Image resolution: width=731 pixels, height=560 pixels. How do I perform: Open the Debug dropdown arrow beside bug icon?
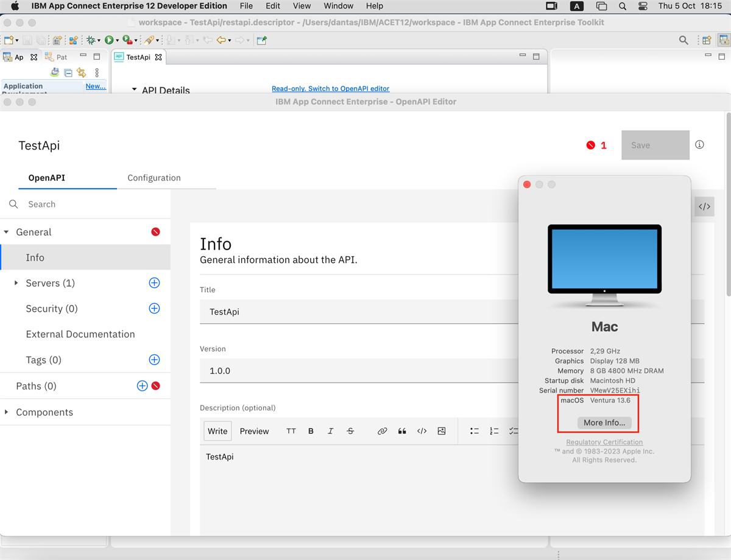coord(99,41)
